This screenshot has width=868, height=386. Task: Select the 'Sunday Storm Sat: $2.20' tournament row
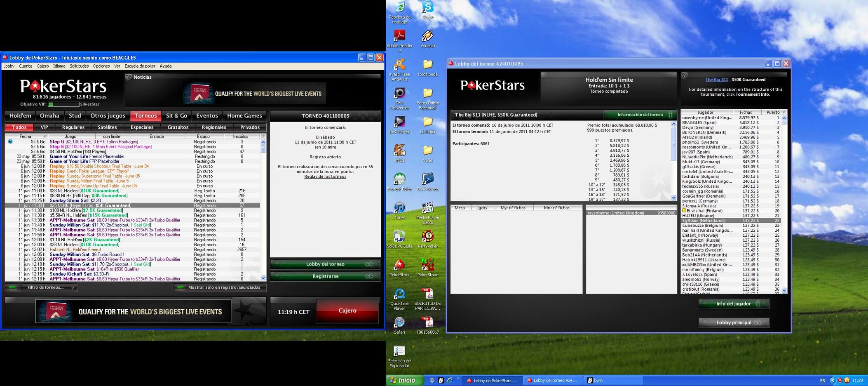coord(132,200)
